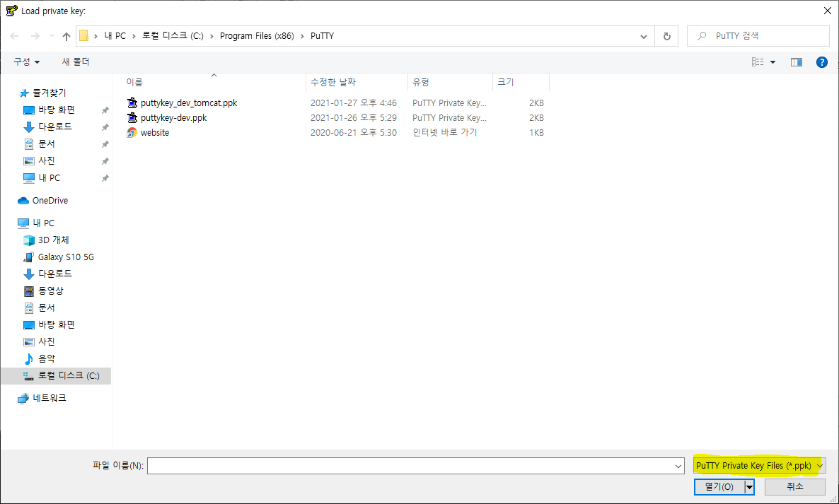Click Program Files (x86) breadcrumb segment
839x504 pixels.
coord(257,36)
